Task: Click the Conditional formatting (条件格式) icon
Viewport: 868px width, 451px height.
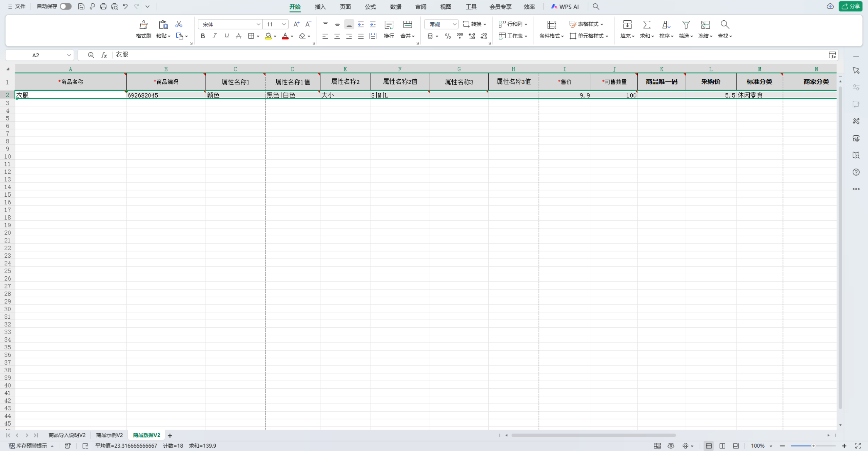Action: pos(552,25)
